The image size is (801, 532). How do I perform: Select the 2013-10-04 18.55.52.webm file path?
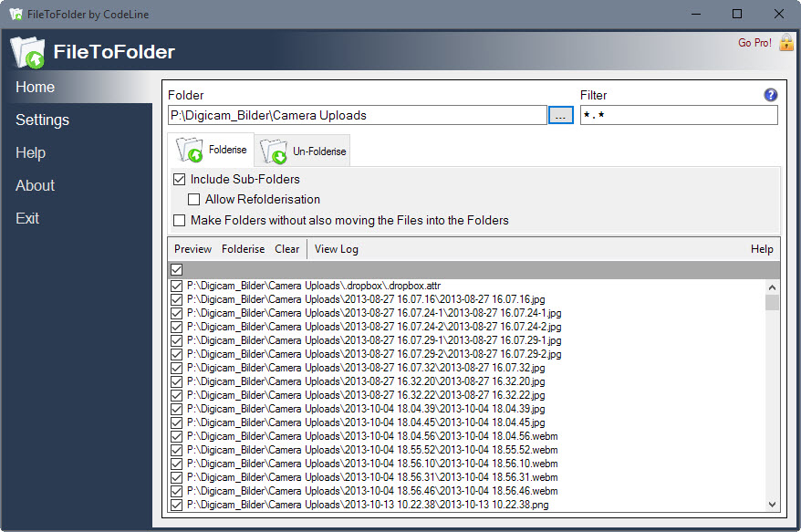point(372,450)
